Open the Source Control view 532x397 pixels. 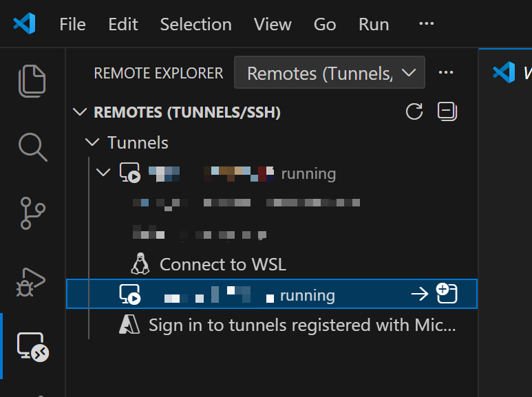(32, 213)
